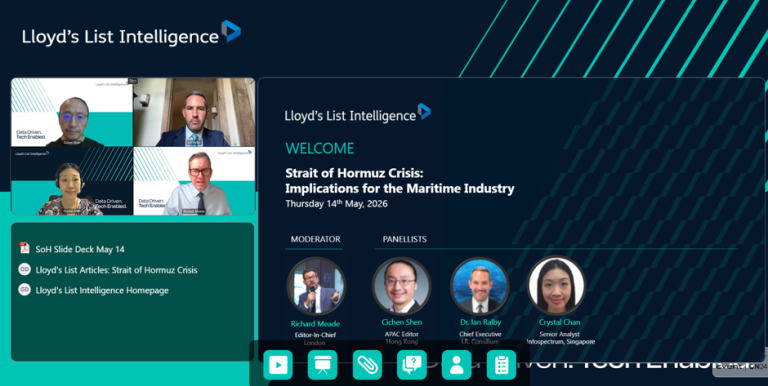Select the suited man's top-right video tile
The width and height of the screenshot is (768, 386).
pyautogui.click(x=194, y=113)
